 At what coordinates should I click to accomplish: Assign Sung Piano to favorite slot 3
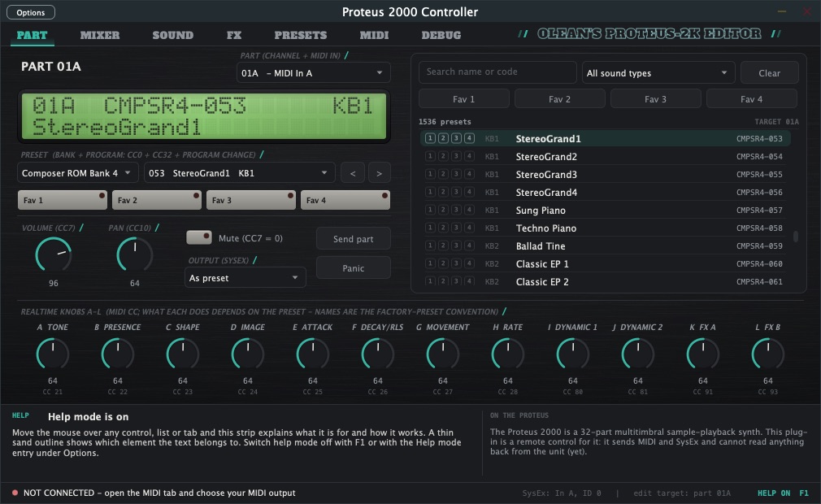click(x=456, y=210)
